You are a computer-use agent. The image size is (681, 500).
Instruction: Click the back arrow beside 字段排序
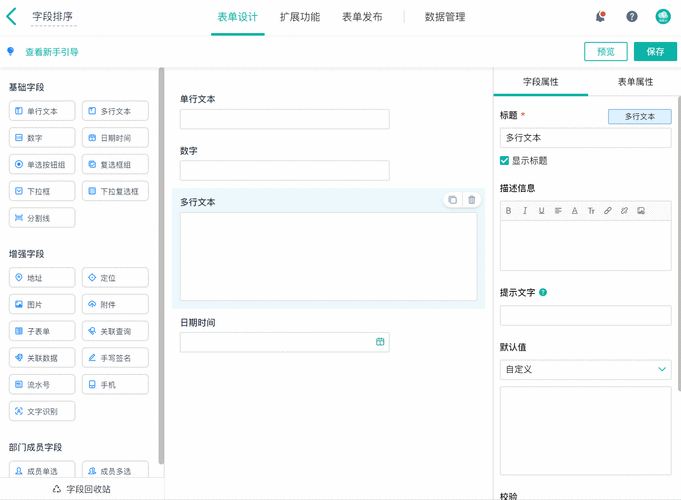pos(12,17)
